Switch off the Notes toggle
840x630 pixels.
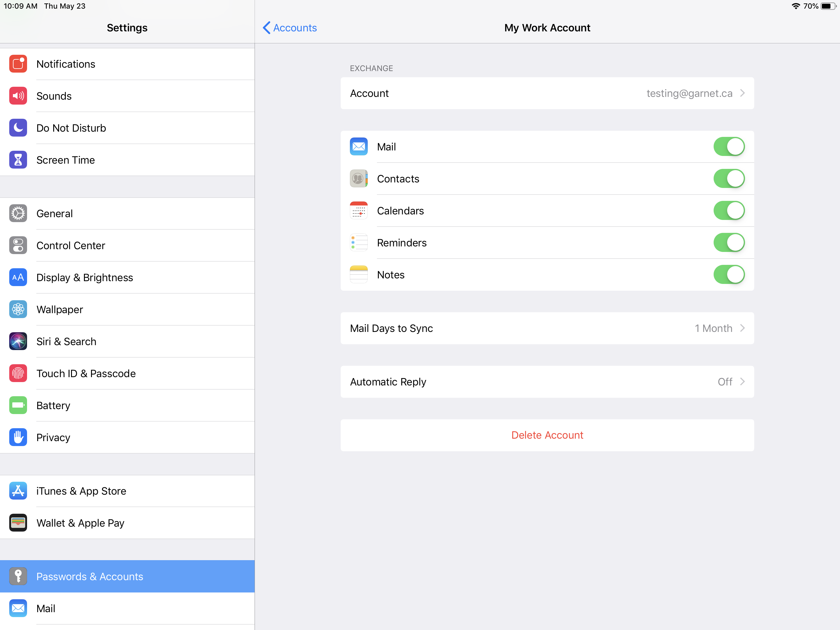click(x=728, y=275)
